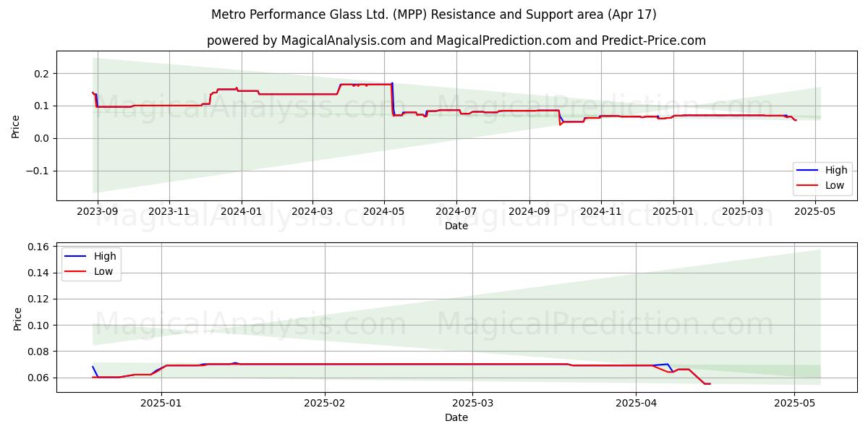868x434 pixels.
Task: Click the '2024-05' date tick label
Action: (x=384, y=211)
